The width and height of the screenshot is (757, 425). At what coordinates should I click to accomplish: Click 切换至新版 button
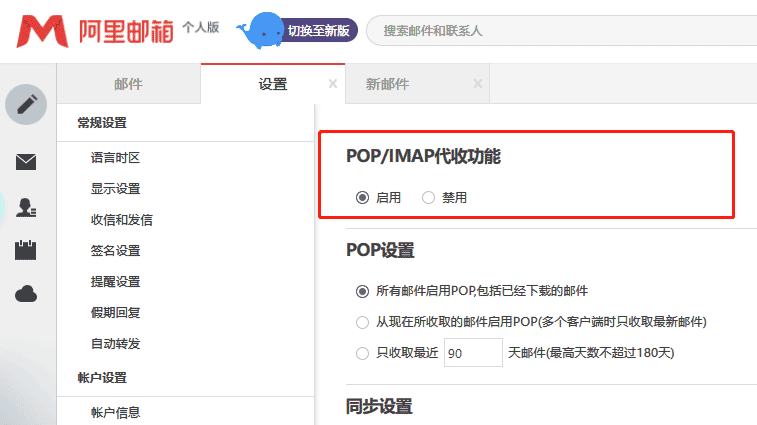[318, 31]
